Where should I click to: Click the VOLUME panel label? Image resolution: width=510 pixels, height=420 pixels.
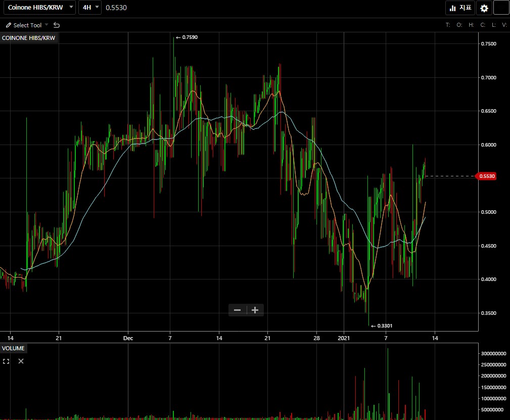tap(13, 348)
